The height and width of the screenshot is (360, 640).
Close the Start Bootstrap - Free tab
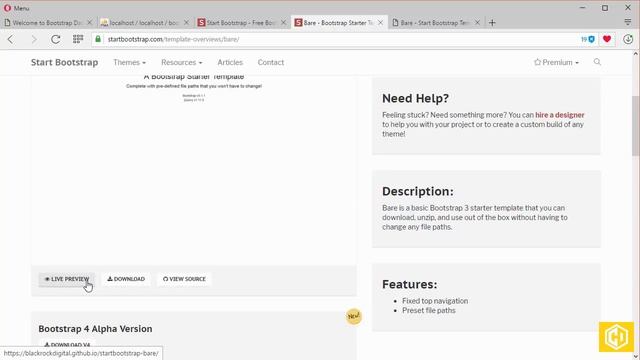(x=284, y=23)
